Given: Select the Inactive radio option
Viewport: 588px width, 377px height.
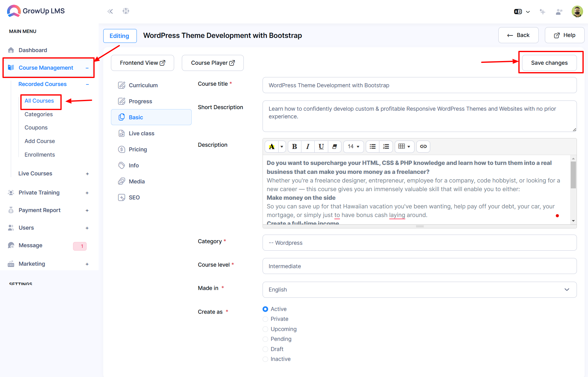Looking at the screenshot, I should (x=265, y=359).
